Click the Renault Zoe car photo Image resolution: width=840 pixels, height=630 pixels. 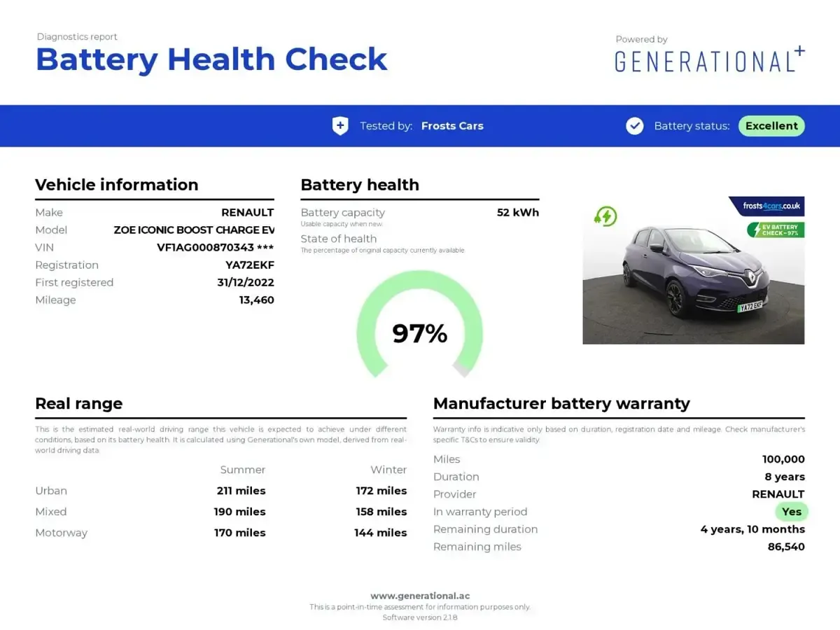693,270
